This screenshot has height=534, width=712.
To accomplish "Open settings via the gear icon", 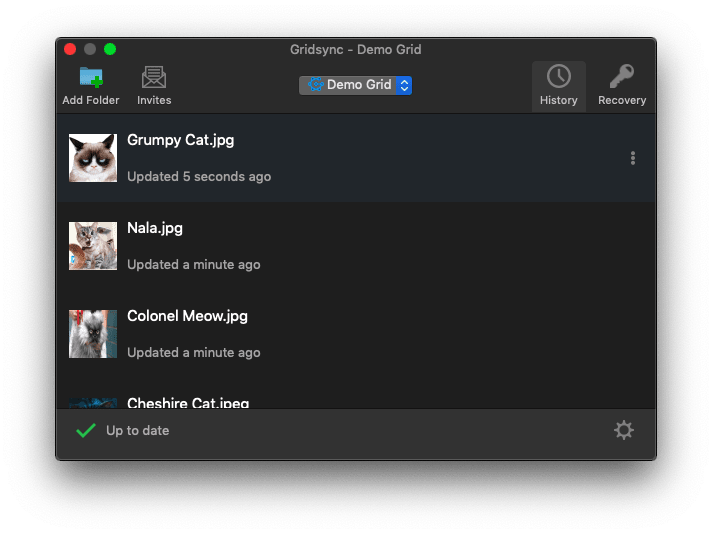I will pyautogui.click(x=624, y=430).
